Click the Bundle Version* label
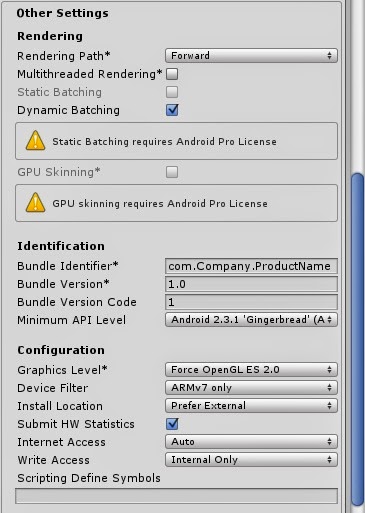The width and height of the screenshot is (365, 513). (x=63, y=284)
